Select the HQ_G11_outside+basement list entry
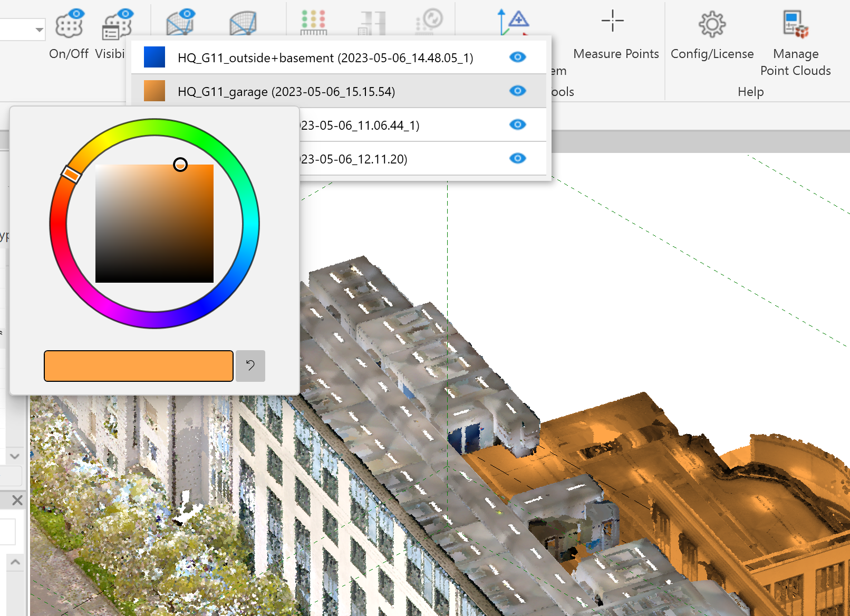The width and height of the screenshot is (850, 616). click(325, 58)
